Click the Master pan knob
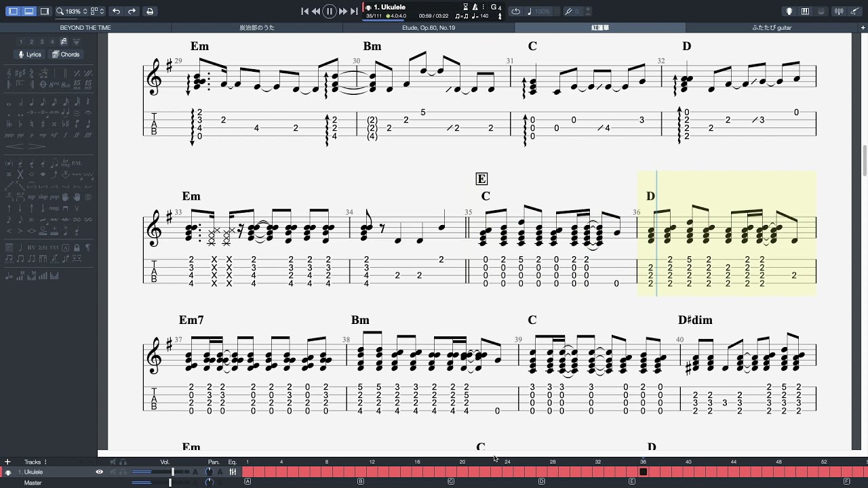 [x=209, y=483]
